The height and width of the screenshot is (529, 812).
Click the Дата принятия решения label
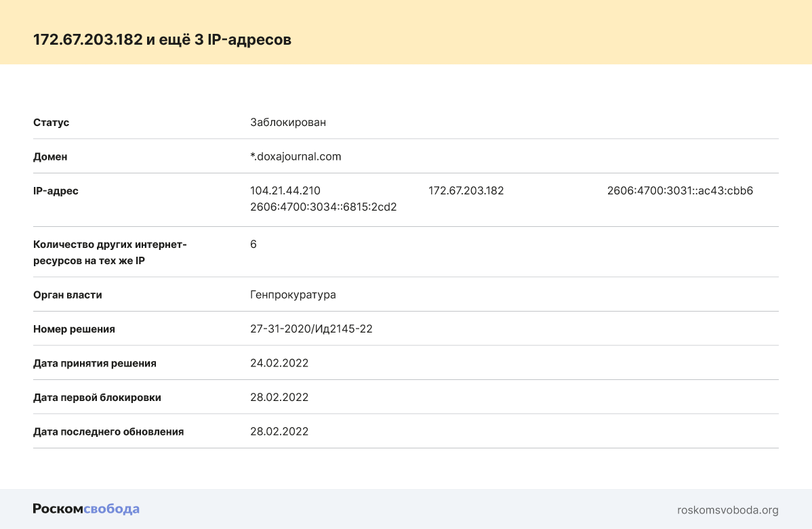tap(95, 363)
